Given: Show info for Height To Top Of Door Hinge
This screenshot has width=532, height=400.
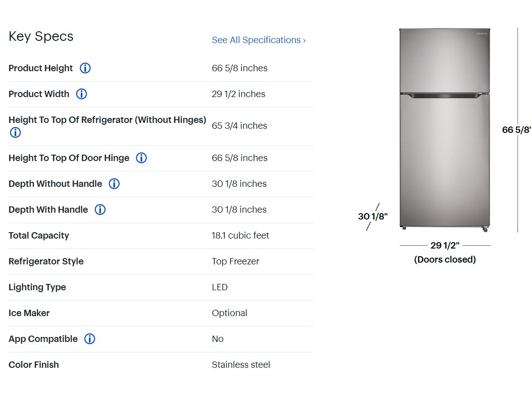Looking at the screenshot, I should point(141,158).
